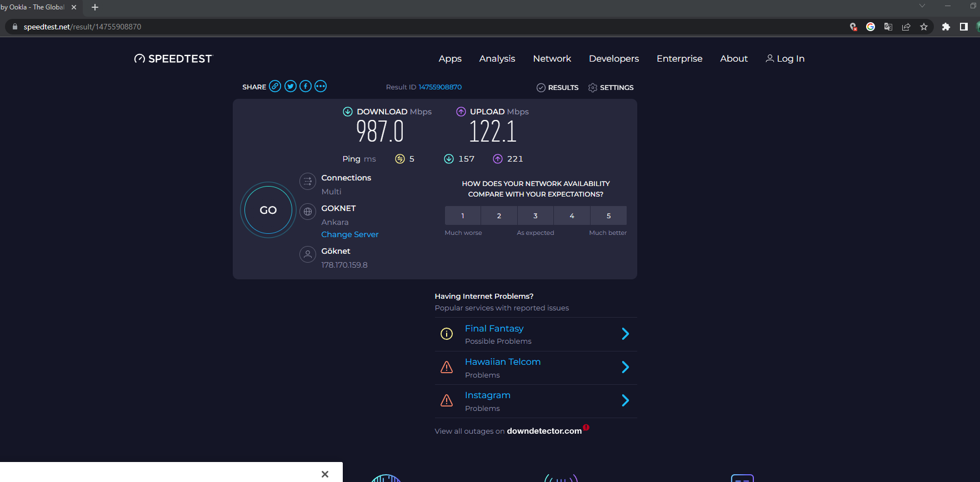Select rating 3 As expected
This screenshot has height=482, width=980.
pos(536,215)
